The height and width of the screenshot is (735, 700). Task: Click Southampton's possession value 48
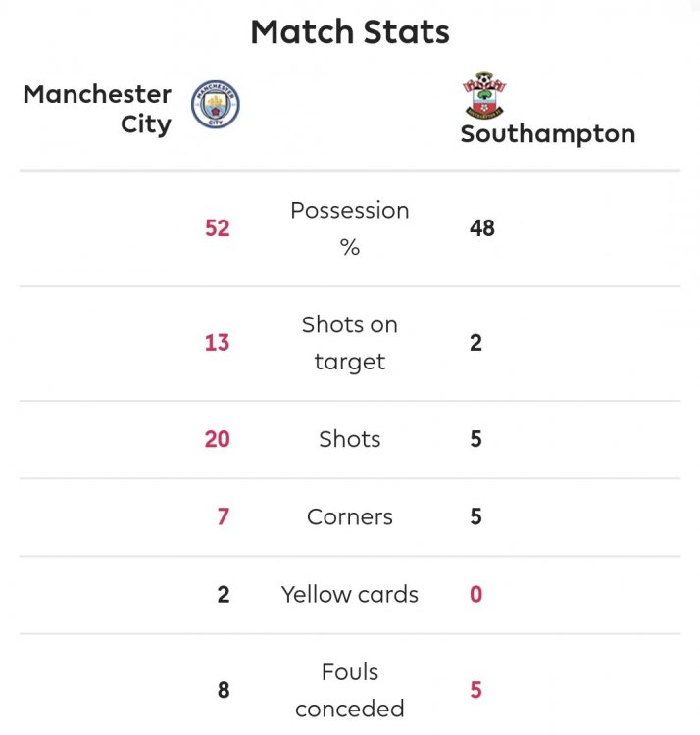[x=481, y=228]
